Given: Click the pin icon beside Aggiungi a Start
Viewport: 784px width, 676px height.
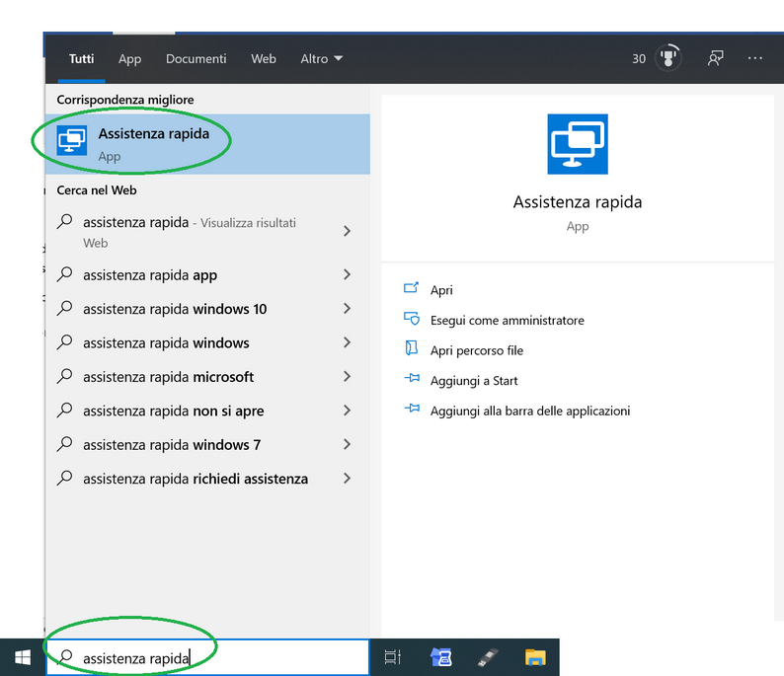Looking at the screenshot, I should click(412, 378).
